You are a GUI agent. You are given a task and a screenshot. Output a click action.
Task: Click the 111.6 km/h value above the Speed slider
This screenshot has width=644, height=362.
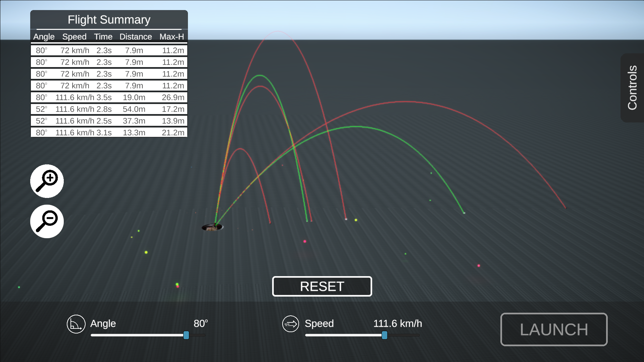[x=398, y=323]
